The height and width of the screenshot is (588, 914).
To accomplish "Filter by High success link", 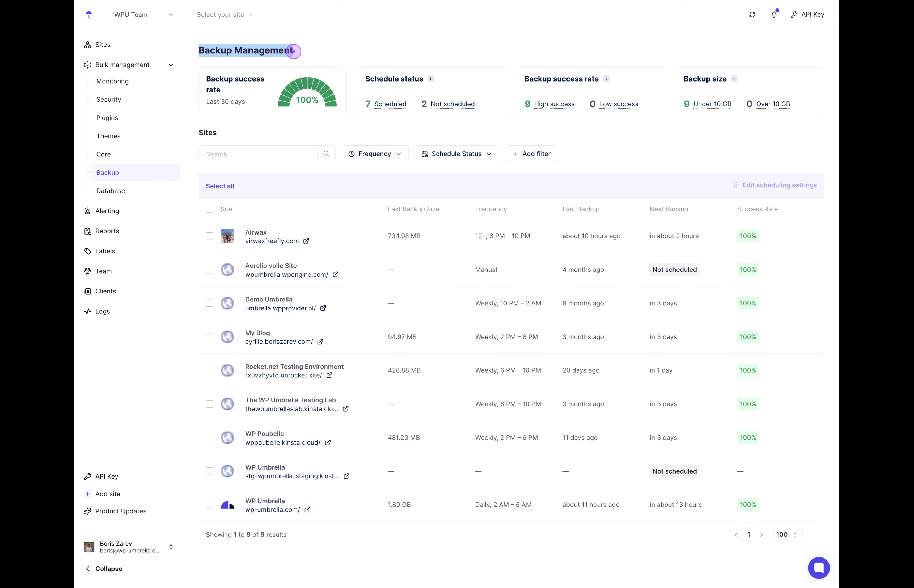I will (x=554, y=104).
